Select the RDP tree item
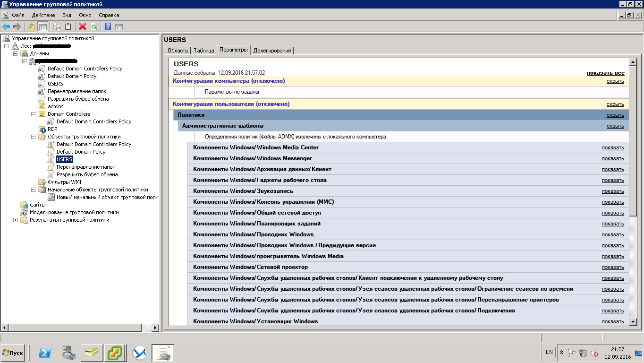This screenshot has height=363, width=644. pyautogui.click(x=52, y=129)
